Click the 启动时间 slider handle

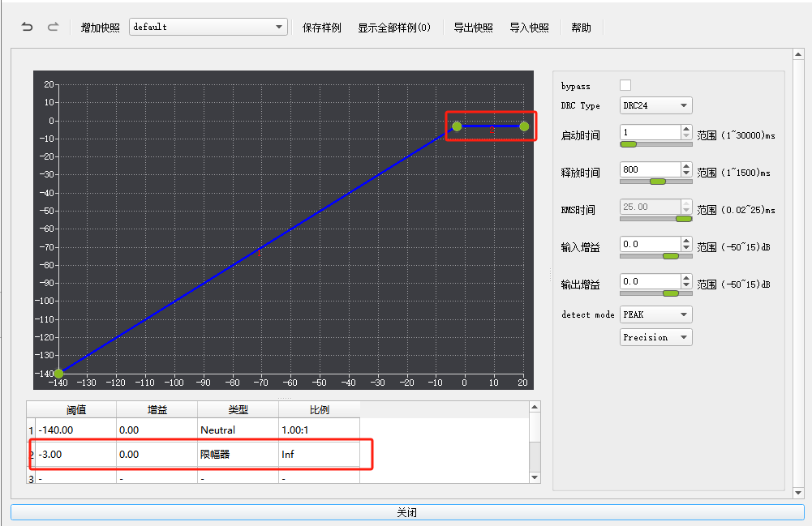[x=629, y=144]
